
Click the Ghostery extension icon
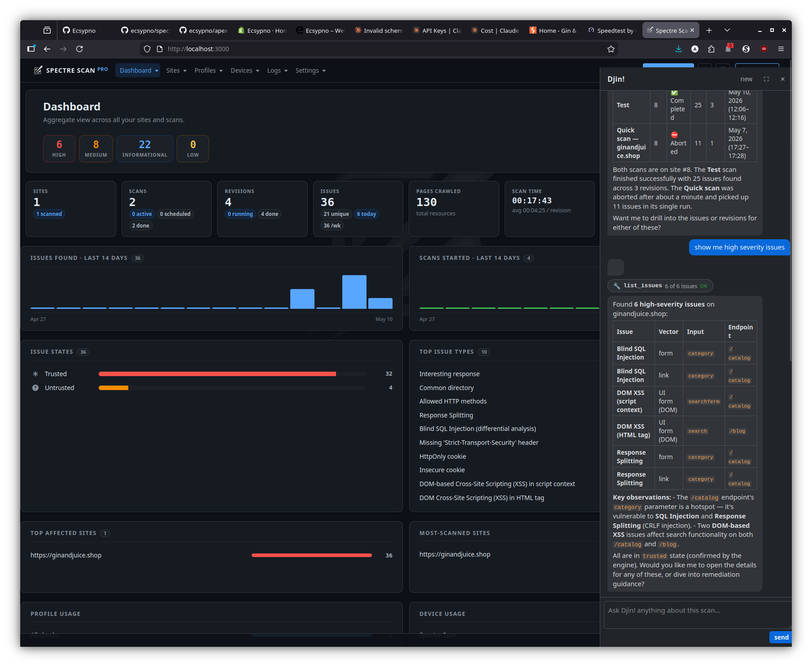728,48
